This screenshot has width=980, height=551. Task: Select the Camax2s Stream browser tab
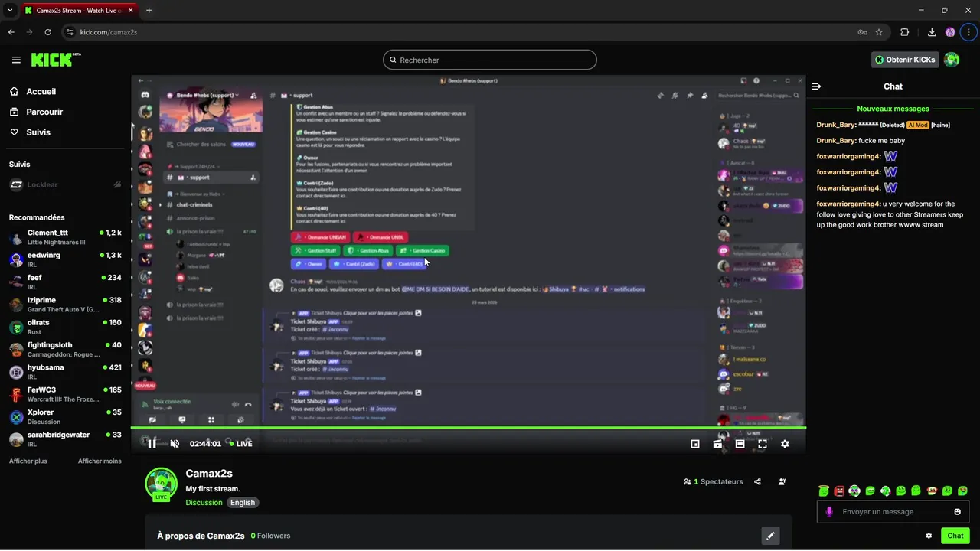tap(79, 11)
